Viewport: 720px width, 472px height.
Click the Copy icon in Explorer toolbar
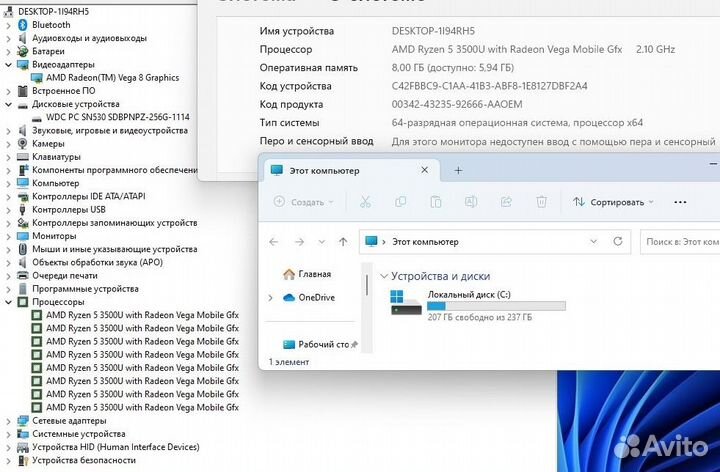[x=400, y=202]
